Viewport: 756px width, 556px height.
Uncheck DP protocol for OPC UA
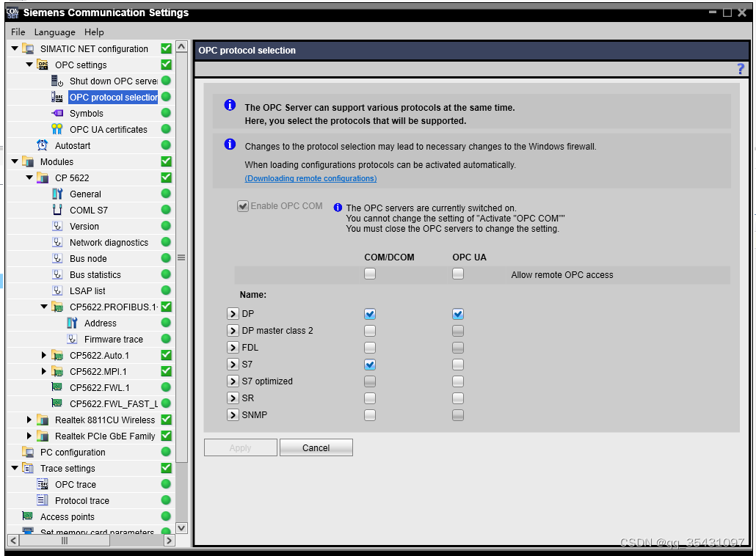click(458, 314)
